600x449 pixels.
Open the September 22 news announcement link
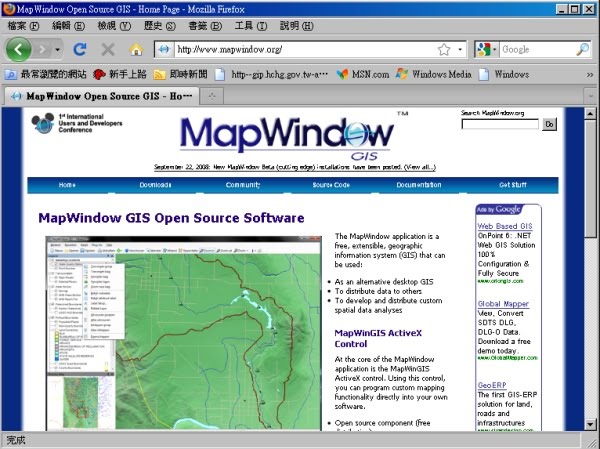coord(295,167)
